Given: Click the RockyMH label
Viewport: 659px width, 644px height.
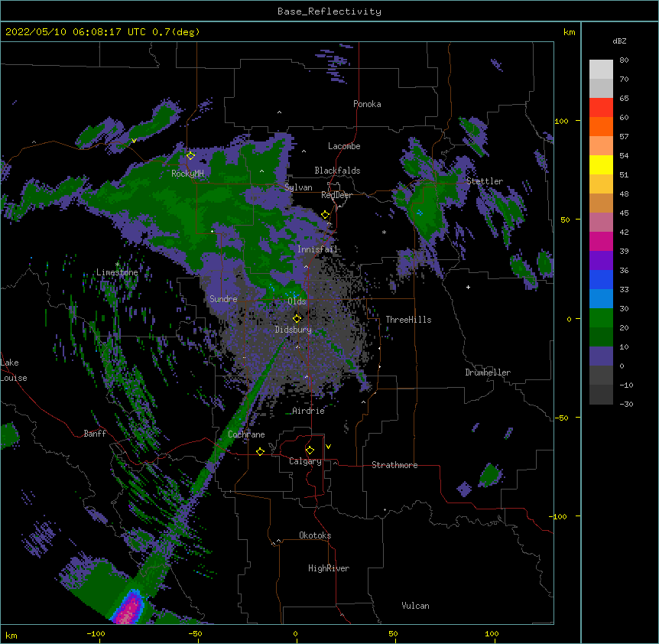Looking at the screenshot, I should pyautogui.click(x=187, y=174).
